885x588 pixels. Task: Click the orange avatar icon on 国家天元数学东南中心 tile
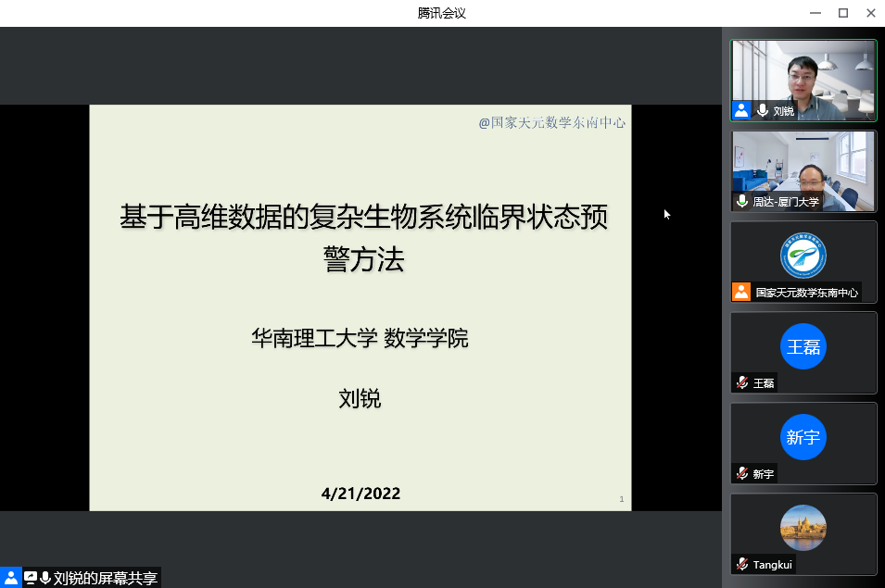[x=740, y=293]
